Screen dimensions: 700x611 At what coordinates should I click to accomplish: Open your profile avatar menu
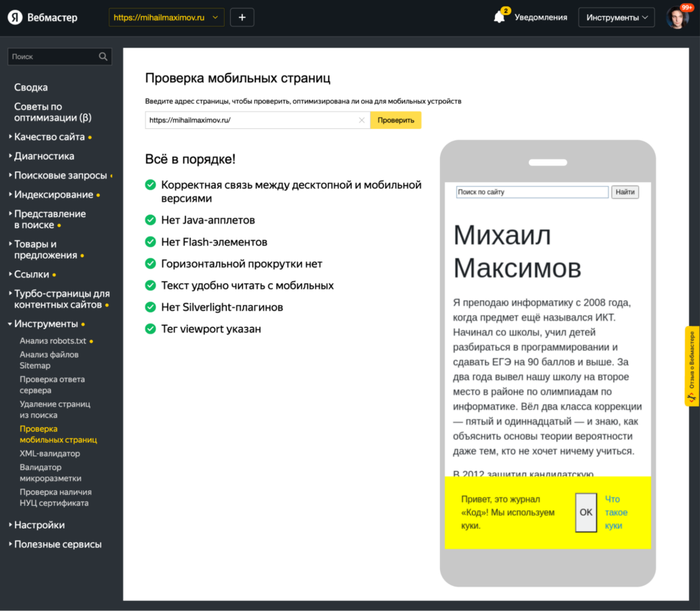point(677,17)
